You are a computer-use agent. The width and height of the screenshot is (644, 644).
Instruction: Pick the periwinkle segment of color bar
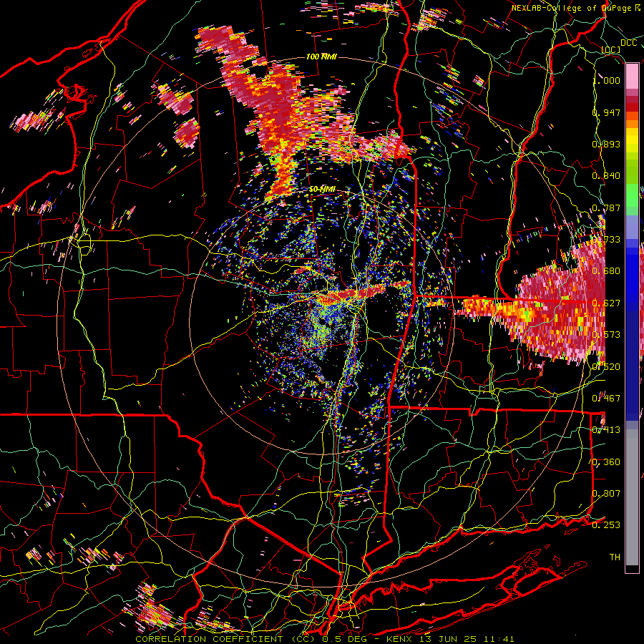(x=632, y=227)
